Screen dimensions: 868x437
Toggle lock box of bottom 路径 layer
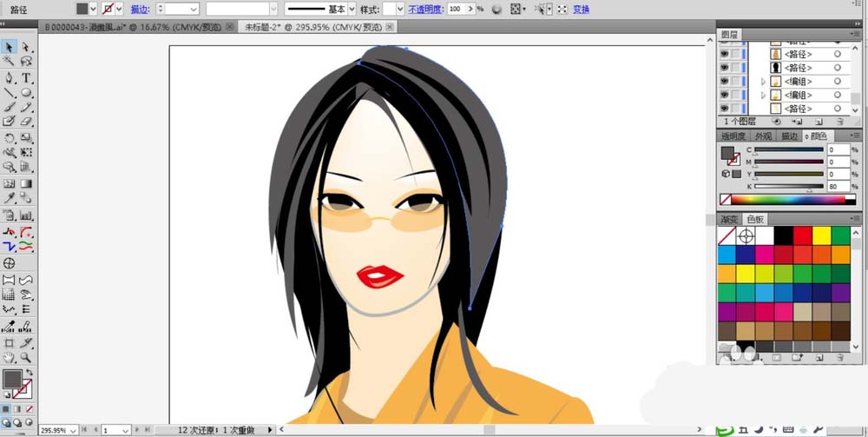pyautogui.click(x=735, y=109)
